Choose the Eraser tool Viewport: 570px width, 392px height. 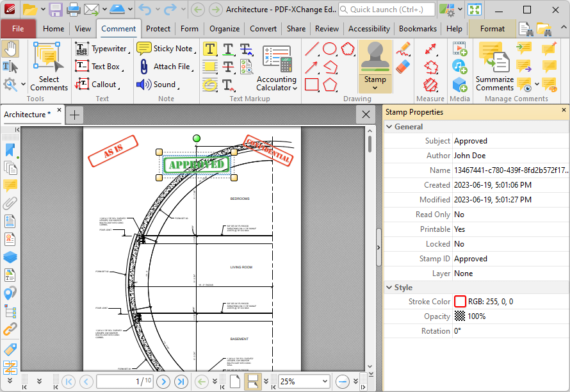point(403,67)
